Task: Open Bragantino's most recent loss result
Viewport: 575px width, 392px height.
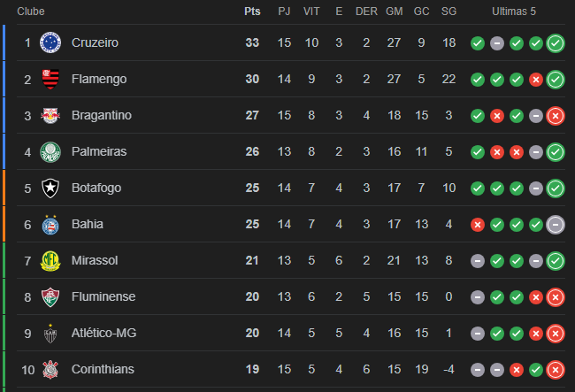Action: click(556, 116)
